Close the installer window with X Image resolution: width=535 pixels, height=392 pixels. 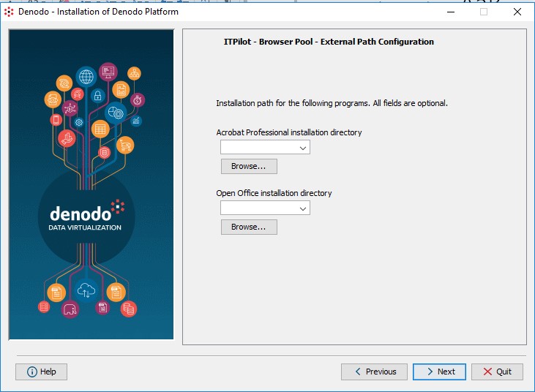pos(517,12)
